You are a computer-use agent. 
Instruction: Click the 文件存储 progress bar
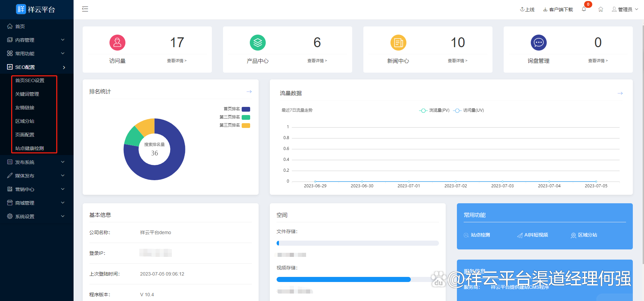(x=358, y=243)
